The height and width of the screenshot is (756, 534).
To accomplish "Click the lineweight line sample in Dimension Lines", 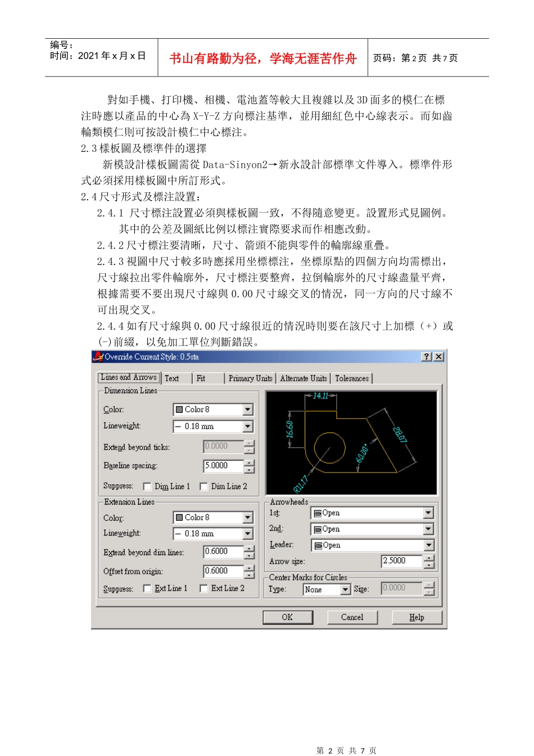I will (x=178, y=426).
